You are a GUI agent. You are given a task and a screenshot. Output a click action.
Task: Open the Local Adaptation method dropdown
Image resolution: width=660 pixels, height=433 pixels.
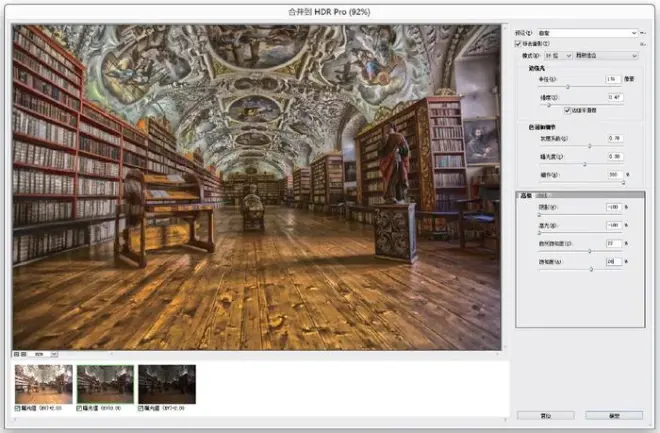point(607,56)
